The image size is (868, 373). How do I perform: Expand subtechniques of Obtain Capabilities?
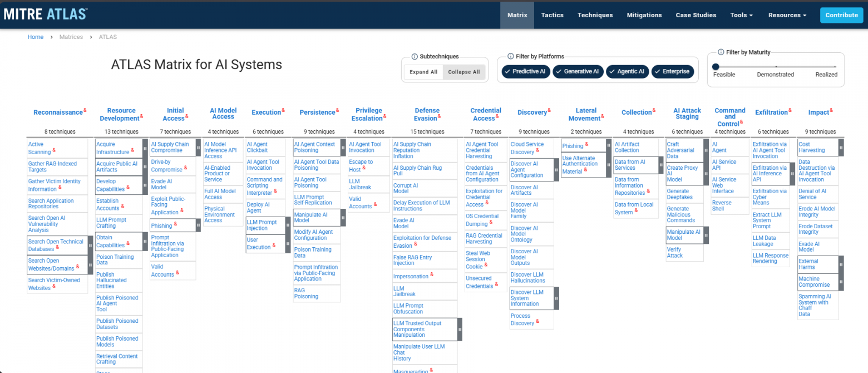145,241
